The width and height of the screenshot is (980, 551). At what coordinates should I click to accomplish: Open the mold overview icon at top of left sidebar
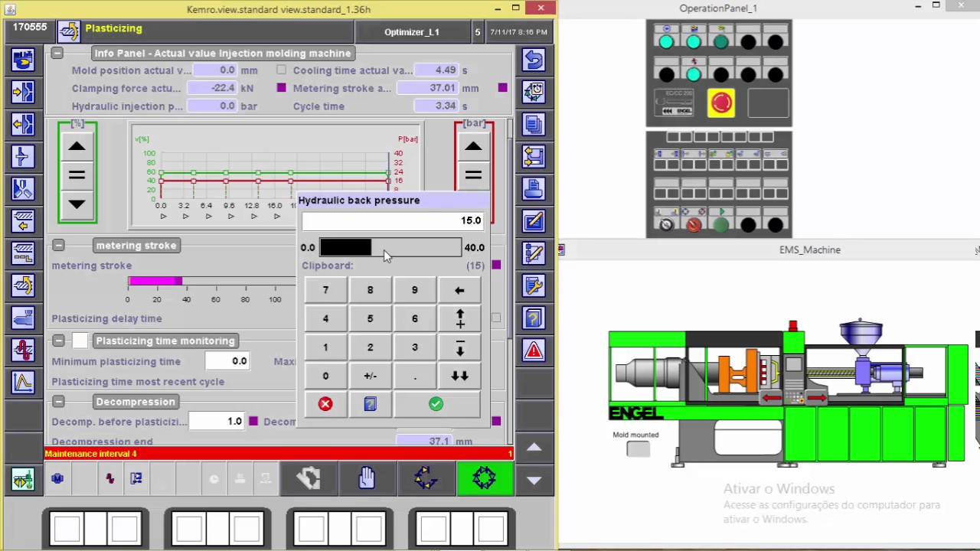tap(23, 59)
